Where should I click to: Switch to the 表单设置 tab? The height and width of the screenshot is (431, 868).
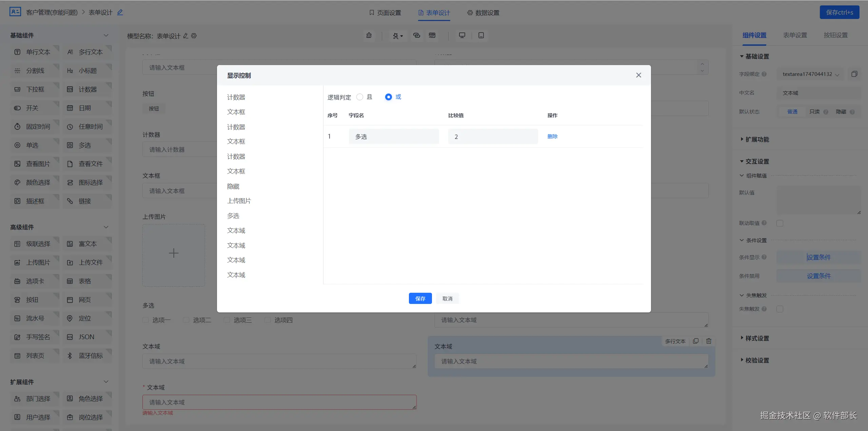795,35
